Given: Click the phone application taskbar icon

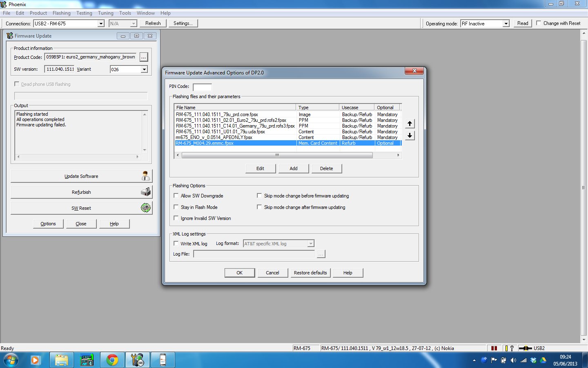Looking at the screenshot, I should (x=163, y=360).
